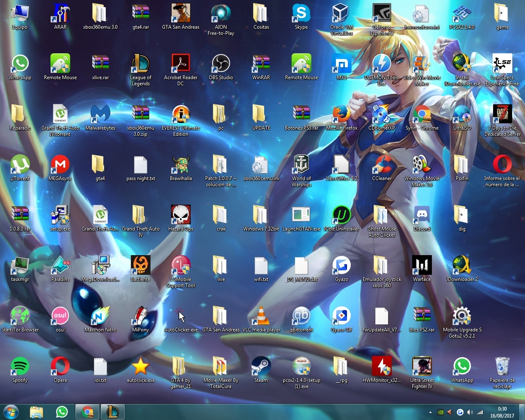Open the Emulador joystick xbox 360 folder
Screen dimensions: 525x420
[381, 265]
